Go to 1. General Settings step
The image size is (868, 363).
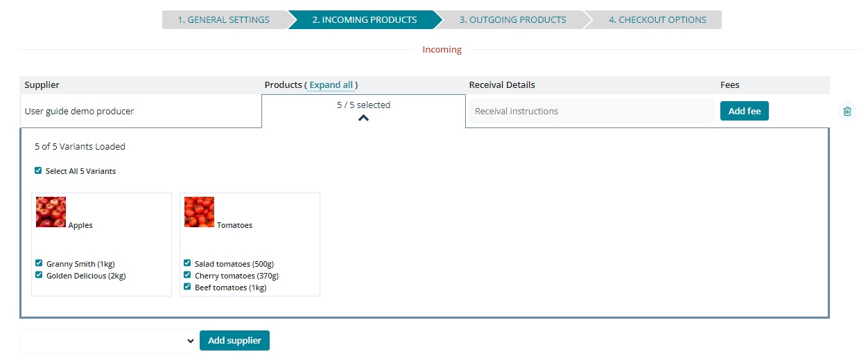(223, 19)
